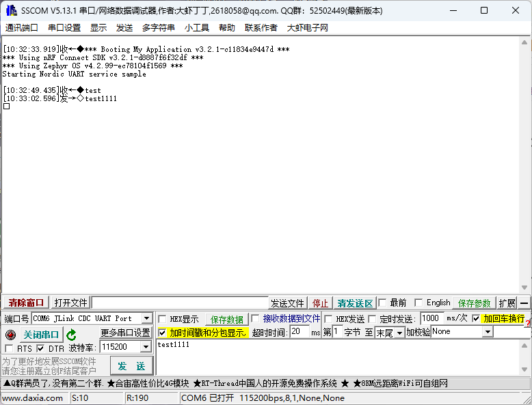532x405 pixels.
Task: Open the 多字符串 menu
Action: tap(159, 28)
